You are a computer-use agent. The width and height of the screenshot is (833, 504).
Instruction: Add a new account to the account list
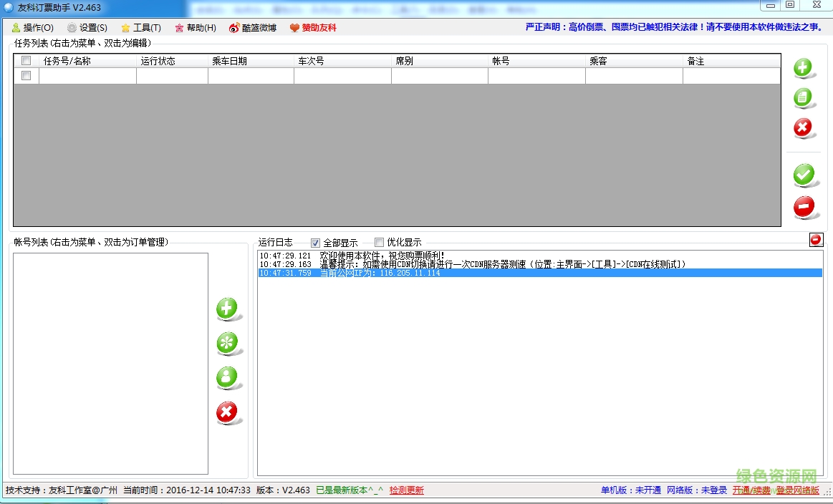228,308
